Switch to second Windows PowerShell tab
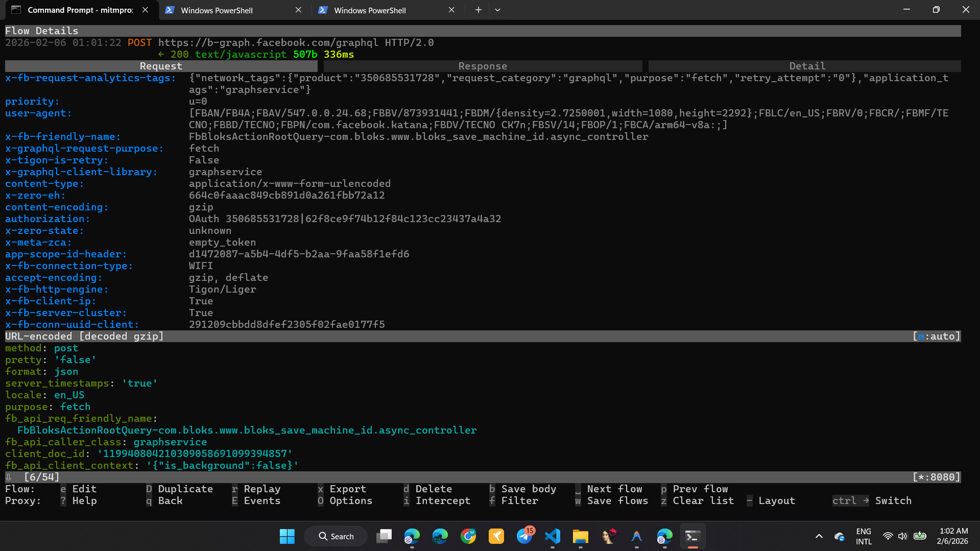The width and height of the screenshot is (980, 551). click(370, 10)
